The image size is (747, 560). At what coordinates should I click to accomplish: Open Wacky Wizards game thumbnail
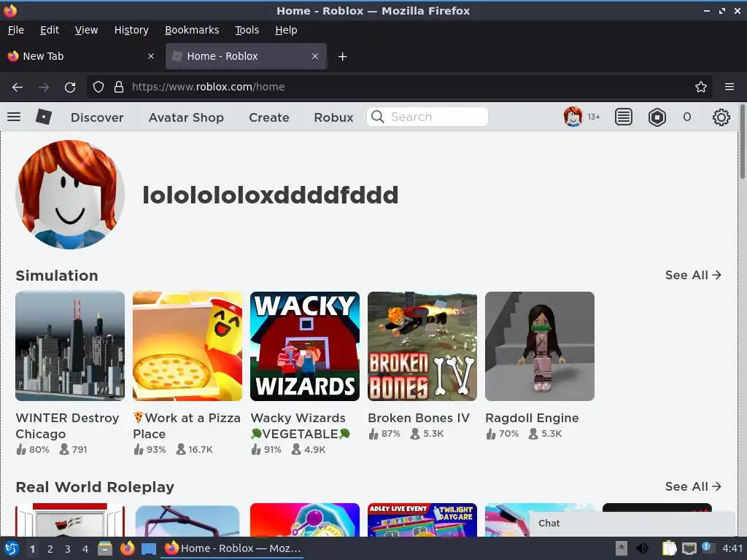click(305, 346)
